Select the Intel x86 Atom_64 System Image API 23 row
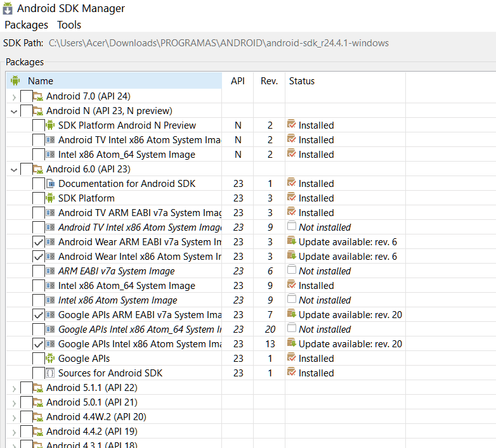Screen dimensions: 496x448 pos(206,286)
